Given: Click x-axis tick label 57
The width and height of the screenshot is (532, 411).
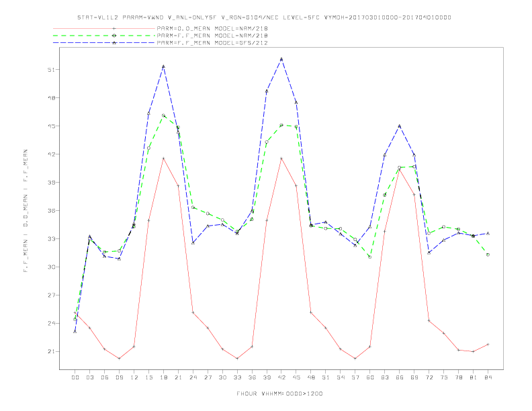Looking at the screenshot, I should click(x=355, y=377).
